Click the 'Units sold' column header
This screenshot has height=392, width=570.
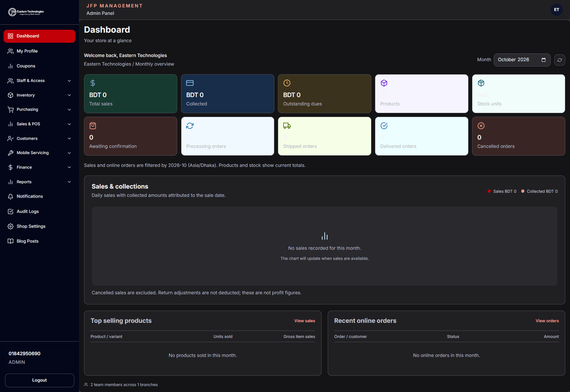tap(223, 336)
